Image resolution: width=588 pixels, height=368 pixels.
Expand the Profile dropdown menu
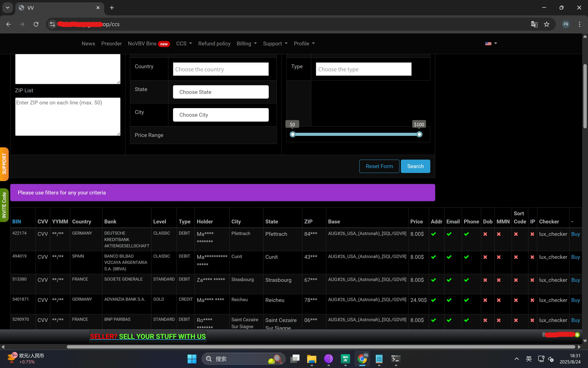[x=304, y=44]
